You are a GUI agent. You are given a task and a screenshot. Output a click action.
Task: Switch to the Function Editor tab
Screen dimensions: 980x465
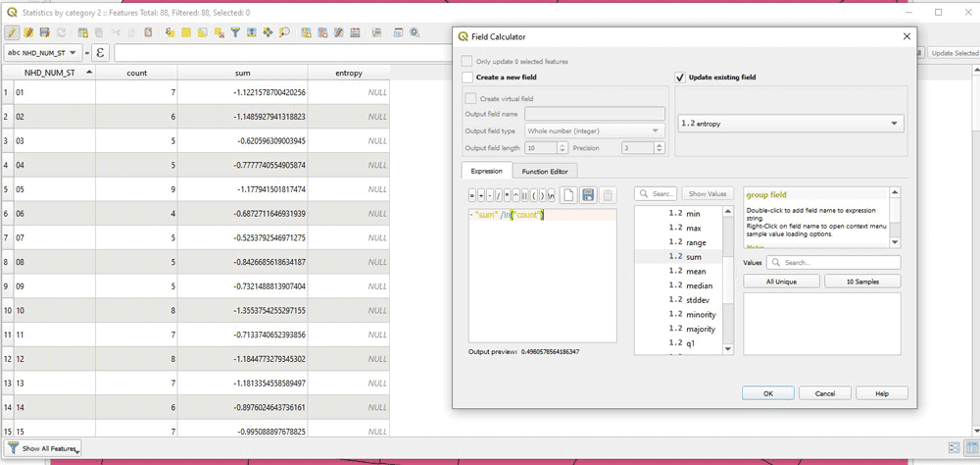pyautogui.click(x=544, y=171)
